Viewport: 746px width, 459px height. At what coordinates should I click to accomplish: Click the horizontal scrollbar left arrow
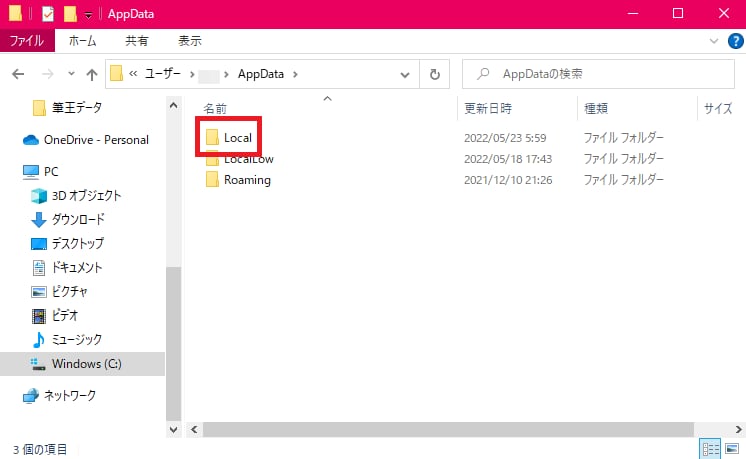pyautogui.click(x=194, y=430)
